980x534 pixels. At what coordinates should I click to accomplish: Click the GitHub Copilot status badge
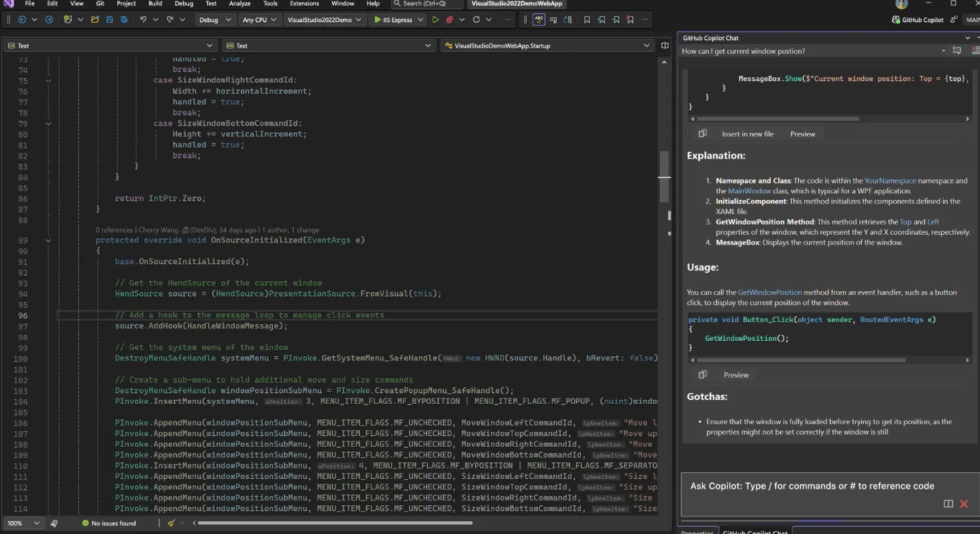coord(918,19)
